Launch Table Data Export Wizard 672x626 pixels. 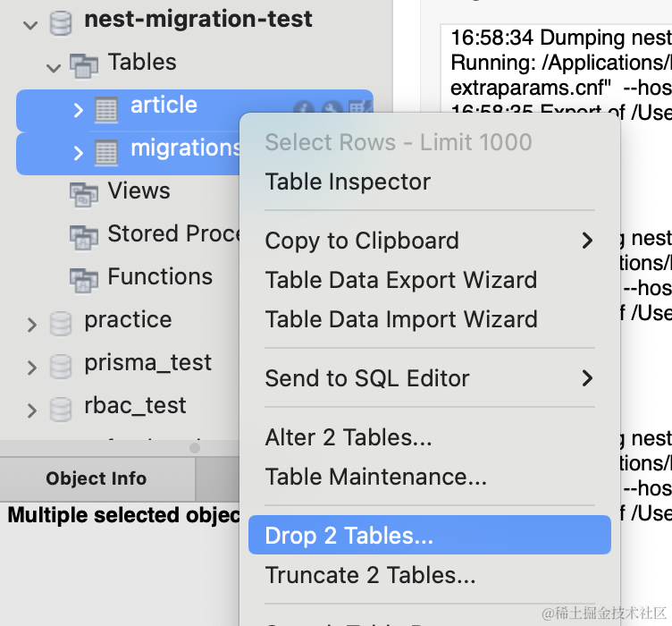click(400, 280)
